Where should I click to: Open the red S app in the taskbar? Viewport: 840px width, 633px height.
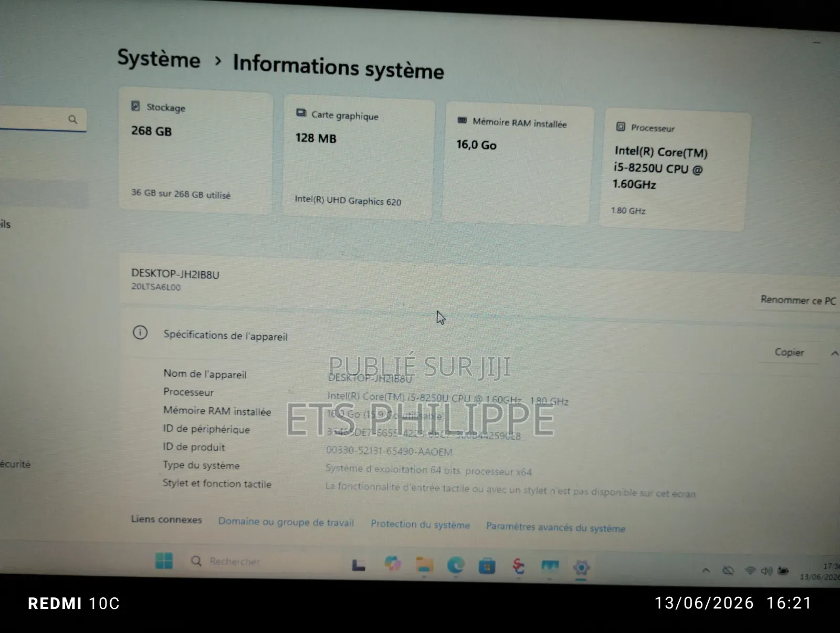click(518, 566)
